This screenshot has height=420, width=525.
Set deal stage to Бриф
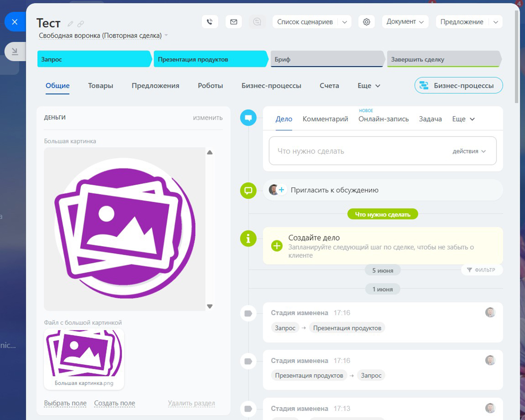coord(326,59)
